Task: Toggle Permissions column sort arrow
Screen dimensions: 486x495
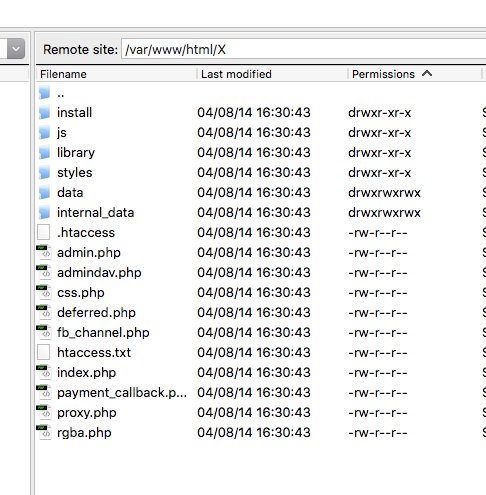Action: pyautogui.click(x=427, y=73)
